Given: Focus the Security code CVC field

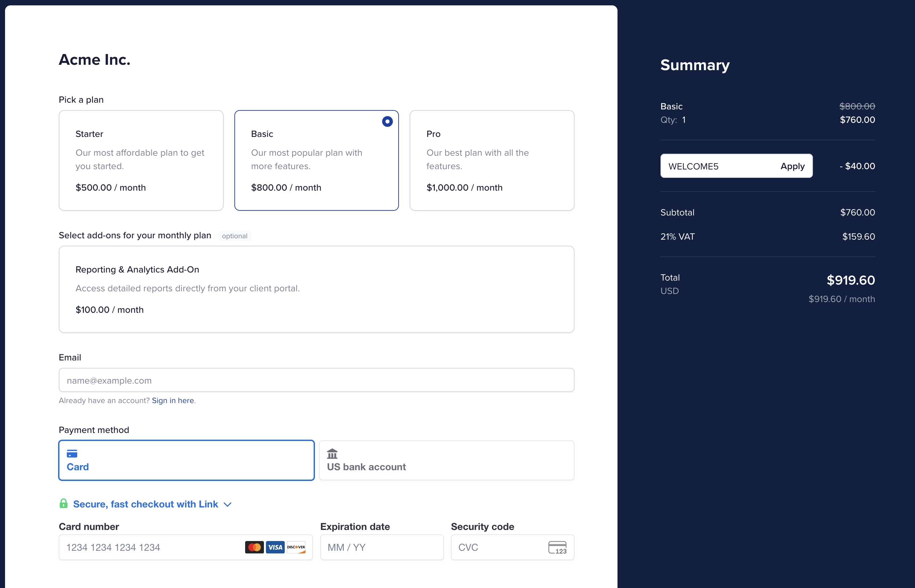Looking at the screenshot, I should [x=512, y=547].
